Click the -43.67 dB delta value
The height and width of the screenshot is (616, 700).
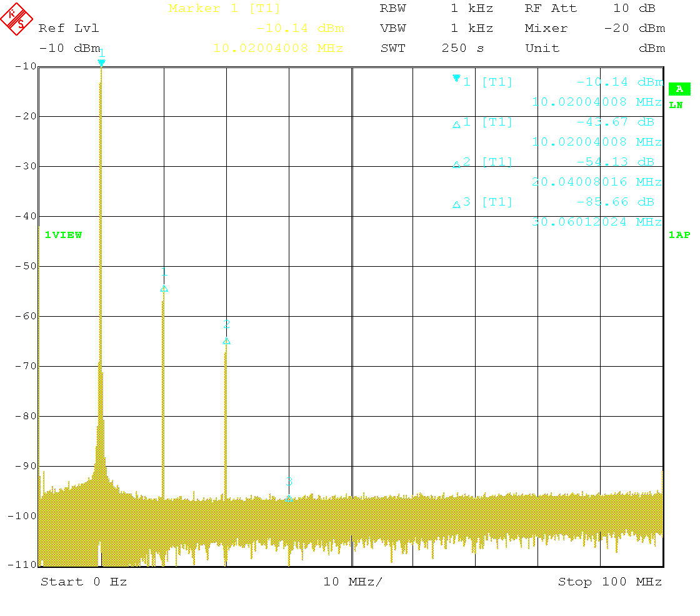(615, 122)
